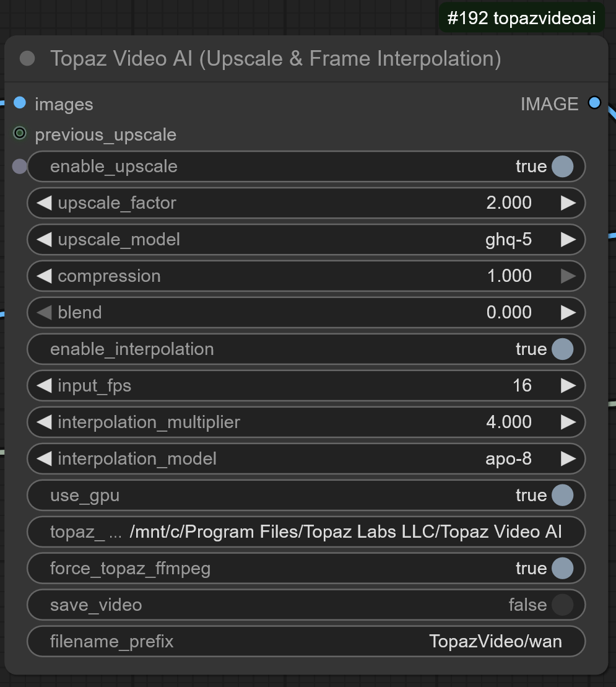Click the enable_upscale input socket dot
Viewport: 616px width, 687px height.
click(x=20, y=166)
